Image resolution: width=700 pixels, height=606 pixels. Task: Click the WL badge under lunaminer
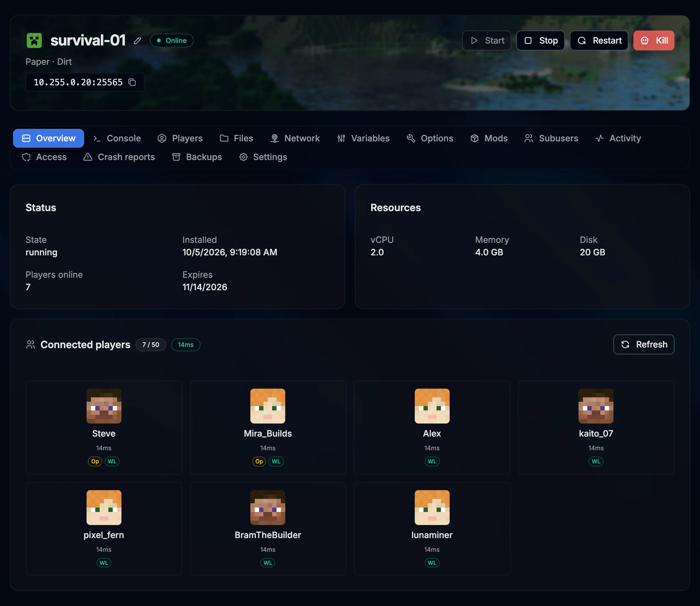pos(432,563)
